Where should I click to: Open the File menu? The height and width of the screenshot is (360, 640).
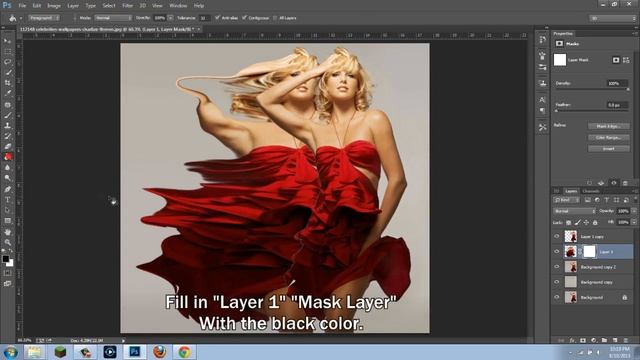click(22, 6)
